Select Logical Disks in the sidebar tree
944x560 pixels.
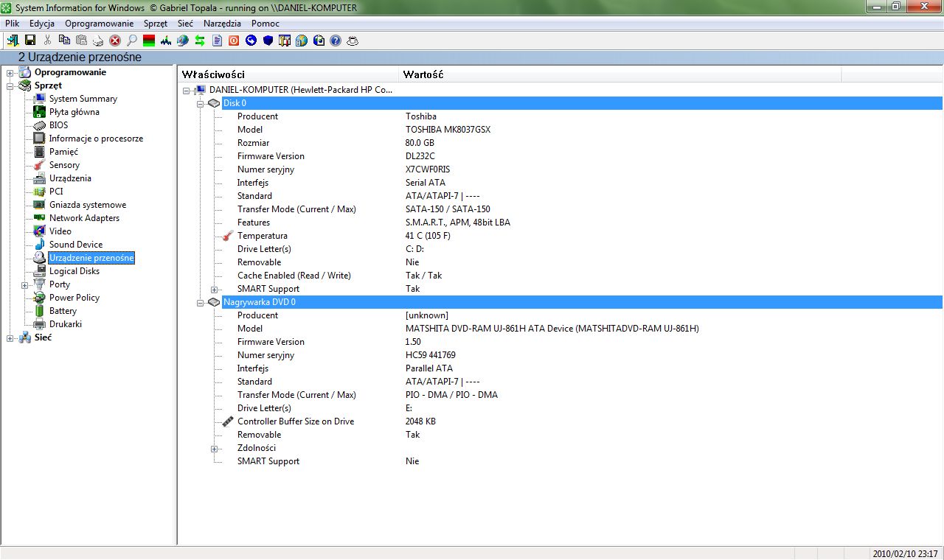coord(74,271)
